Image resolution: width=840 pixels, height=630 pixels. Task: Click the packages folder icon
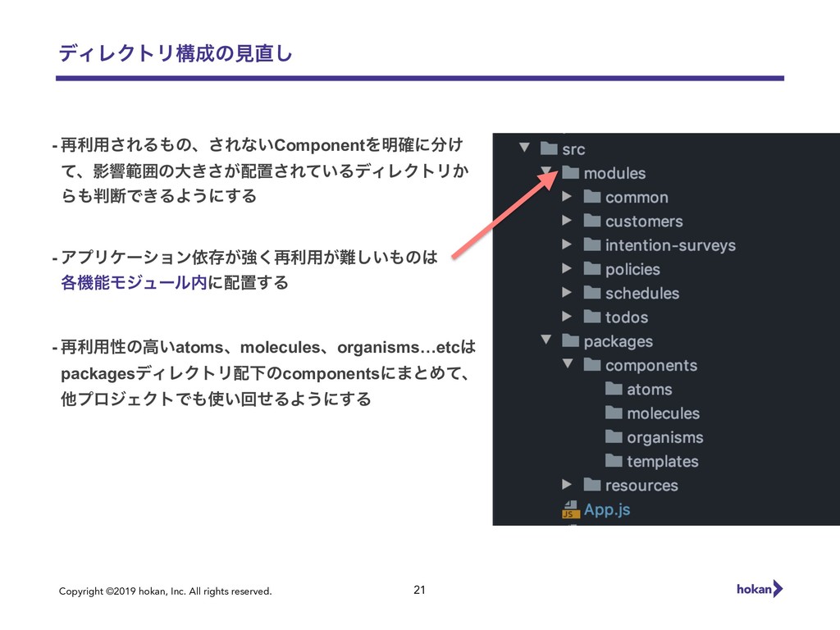(571, 340)
